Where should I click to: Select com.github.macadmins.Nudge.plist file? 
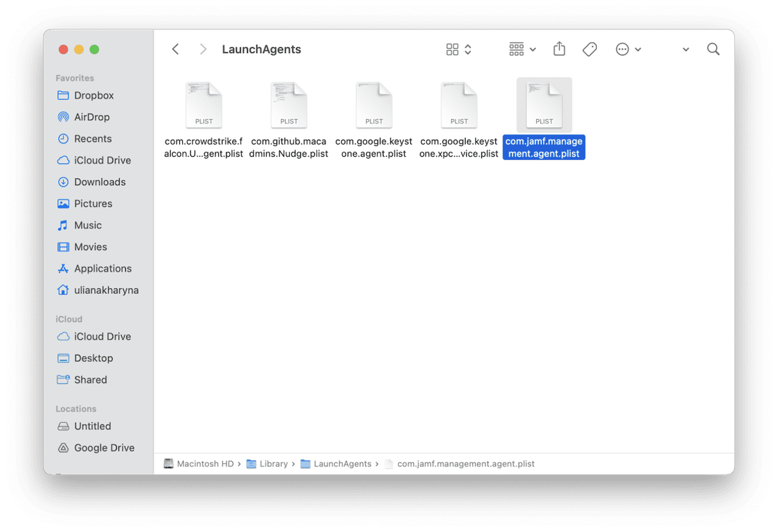coord(289,104)
